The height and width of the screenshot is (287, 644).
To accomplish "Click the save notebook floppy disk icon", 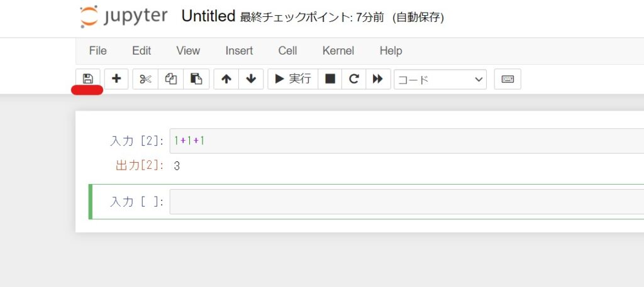I will click(x=87, y=79).
